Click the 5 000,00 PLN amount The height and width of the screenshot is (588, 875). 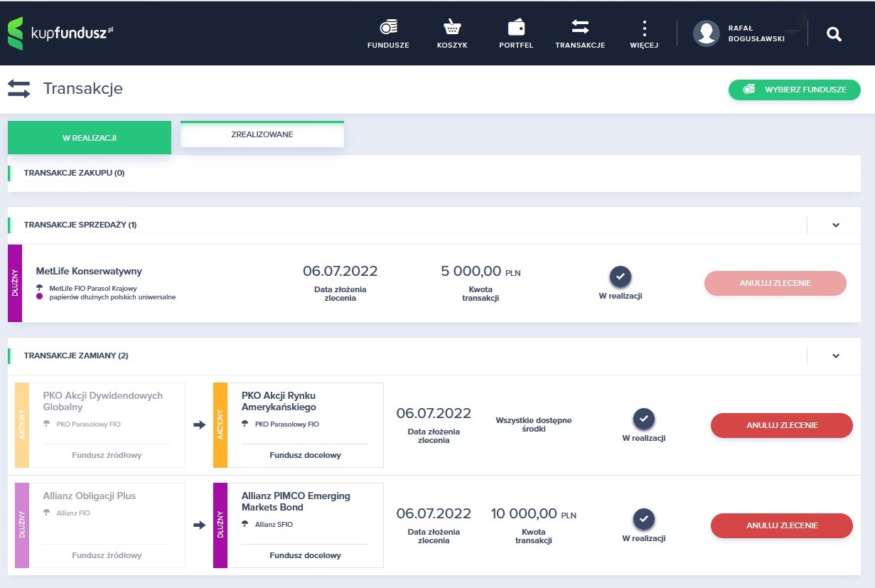[481, 271]
